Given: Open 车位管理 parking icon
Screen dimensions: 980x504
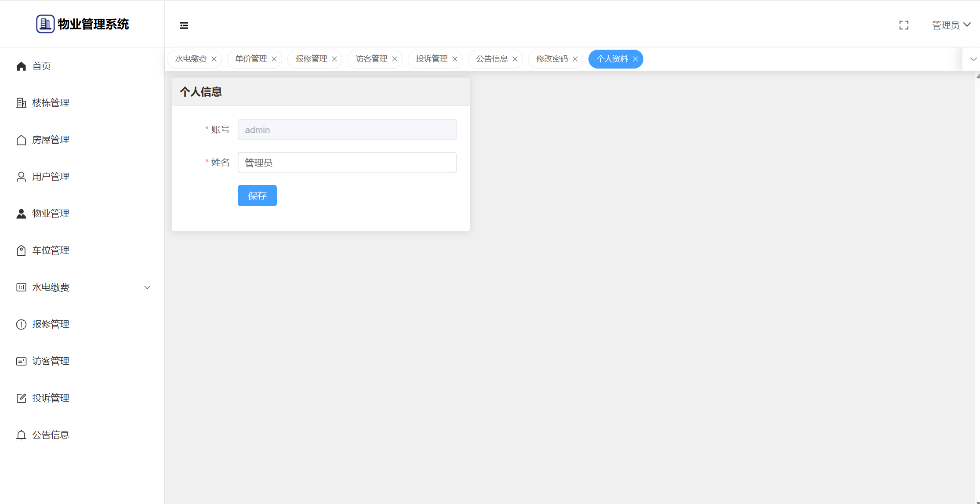Looking at the screenshot, I should tap(21, 250).
